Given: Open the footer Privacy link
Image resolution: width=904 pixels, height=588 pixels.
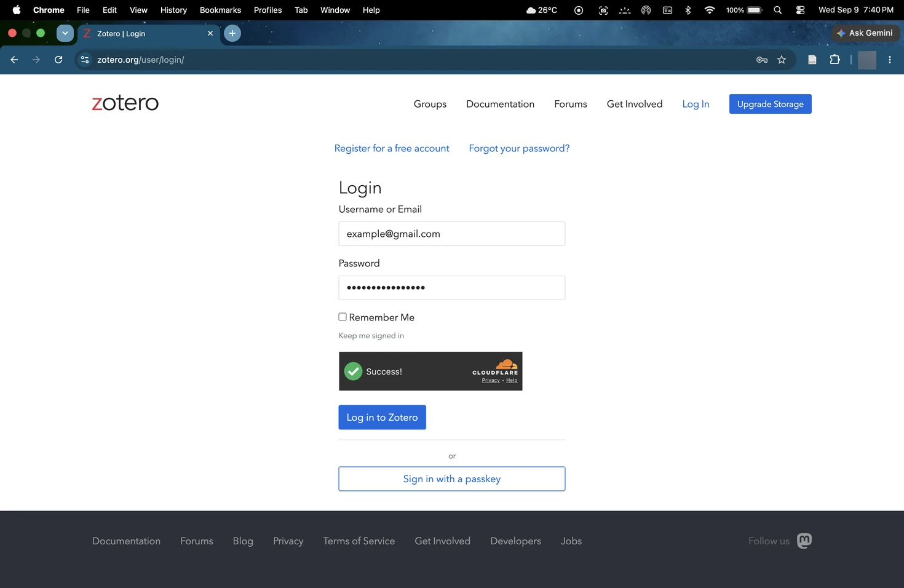Looking at the screenshot, I should (288, 541).
